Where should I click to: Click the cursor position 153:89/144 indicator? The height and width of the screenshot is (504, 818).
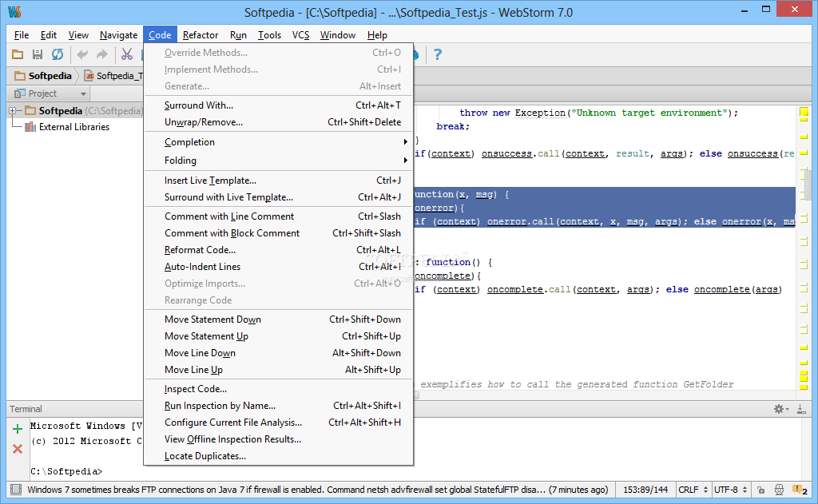coord(645,490)
